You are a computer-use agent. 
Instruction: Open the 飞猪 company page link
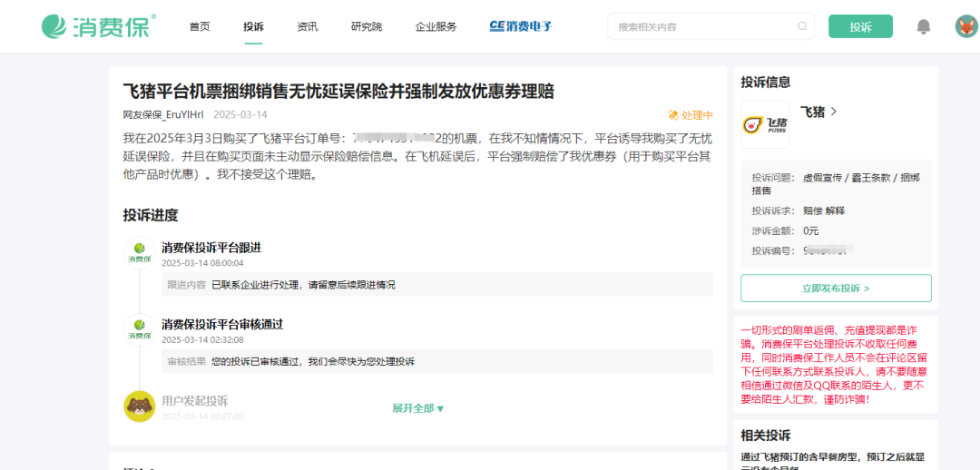point(818,112)
